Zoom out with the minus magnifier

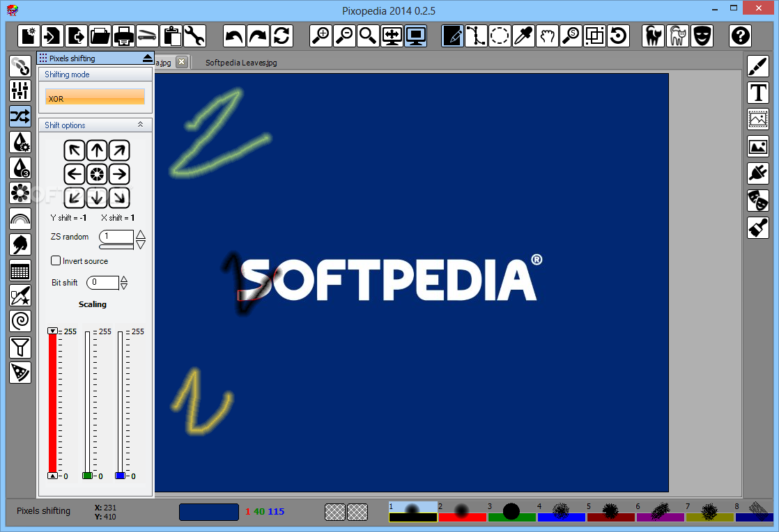344,36
